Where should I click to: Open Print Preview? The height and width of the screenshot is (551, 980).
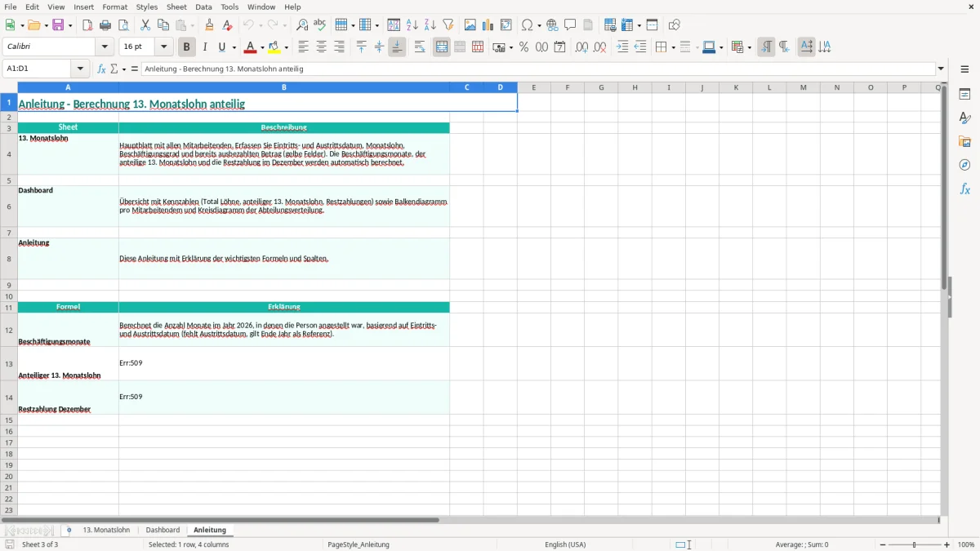pyautogui.click(x=123, y=25)
